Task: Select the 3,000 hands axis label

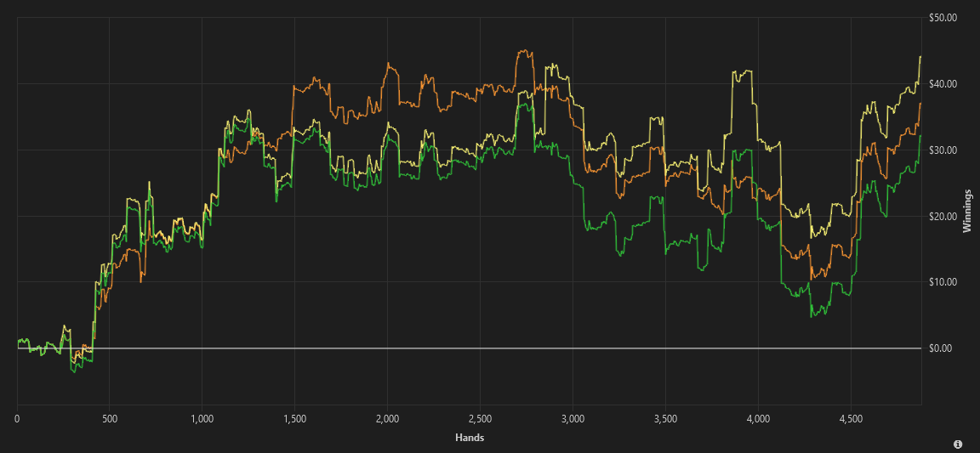Action: click(573, 418)
